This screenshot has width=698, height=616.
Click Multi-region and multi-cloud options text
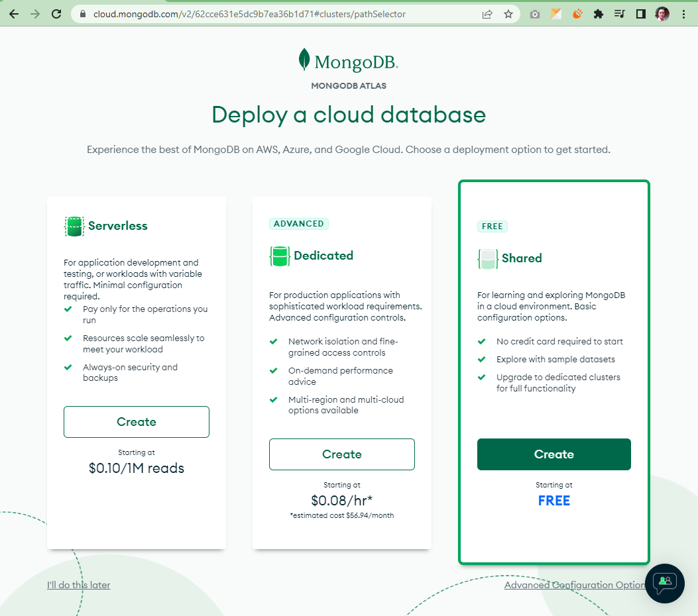pos(346,405)
